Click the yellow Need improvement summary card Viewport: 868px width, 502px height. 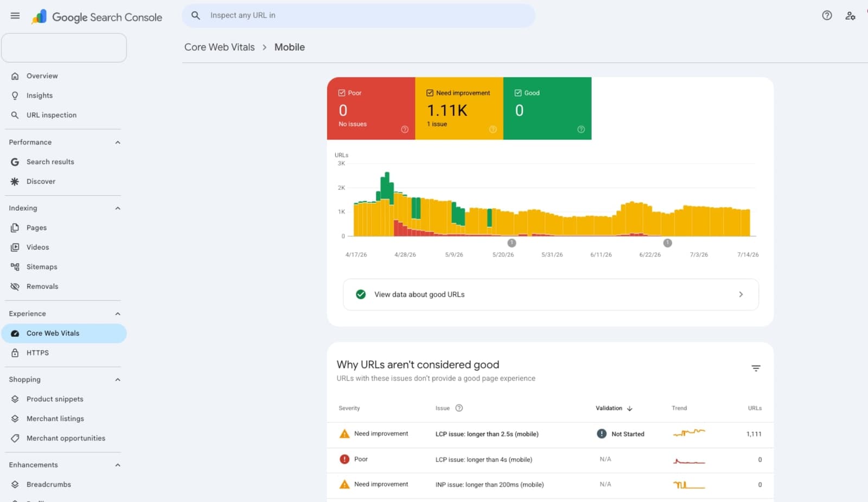coord(459,108)
